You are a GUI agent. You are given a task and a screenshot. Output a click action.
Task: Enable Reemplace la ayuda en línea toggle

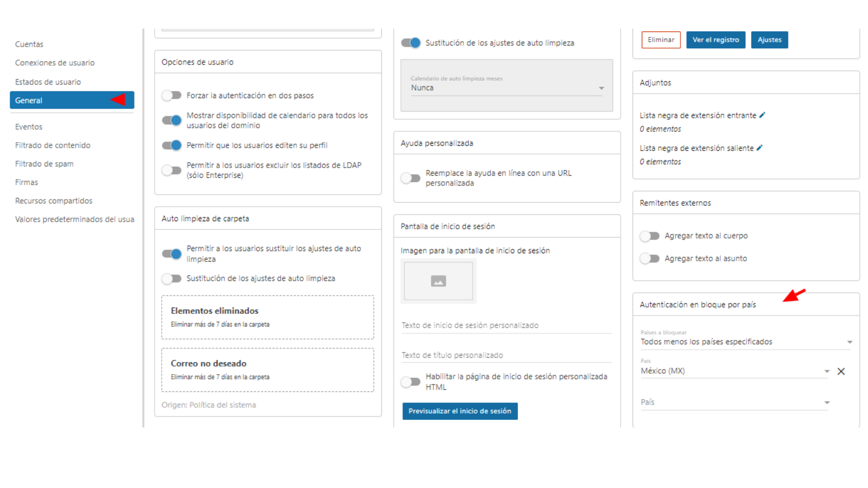pos(411,178)
